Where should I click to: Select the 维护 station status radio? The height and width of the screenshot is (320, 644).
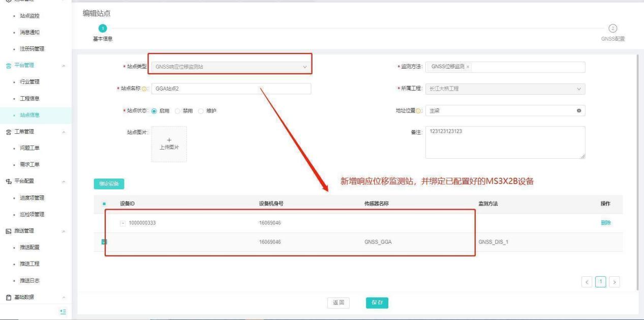pyautogui.click(x=201, y=111)
